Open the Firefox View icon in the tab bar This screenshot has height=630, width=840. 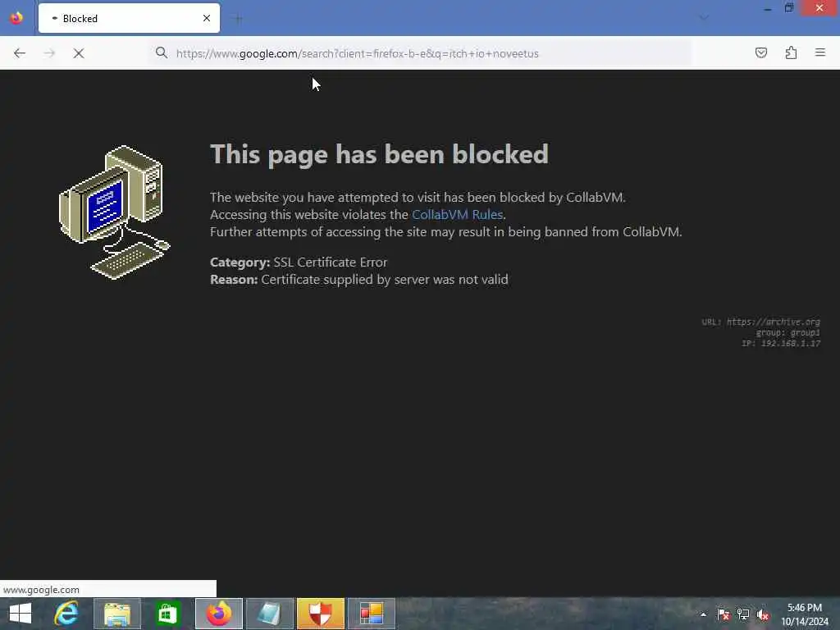pyautogui.click(x=16, y=18)
